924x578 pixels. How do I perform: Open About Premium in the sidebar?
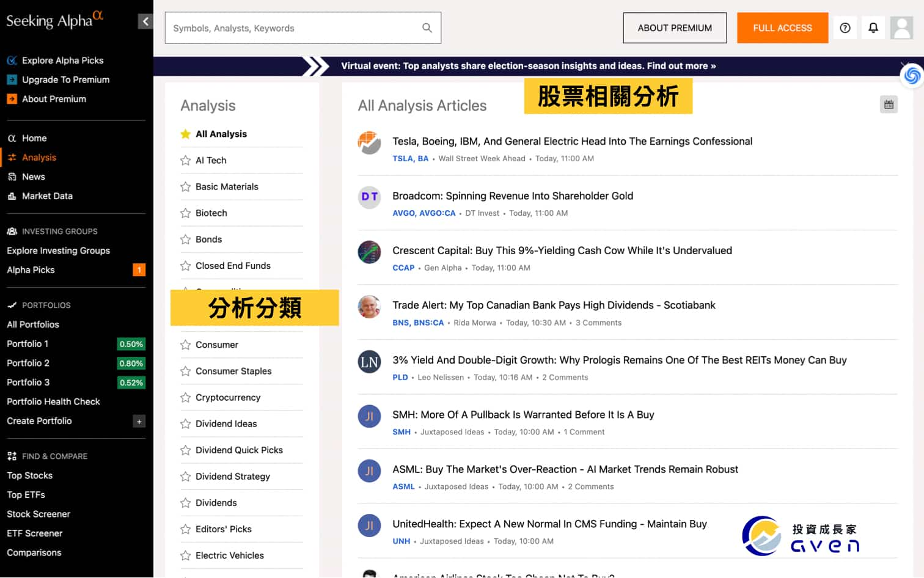pyautogui.click(x=54, y=98)
